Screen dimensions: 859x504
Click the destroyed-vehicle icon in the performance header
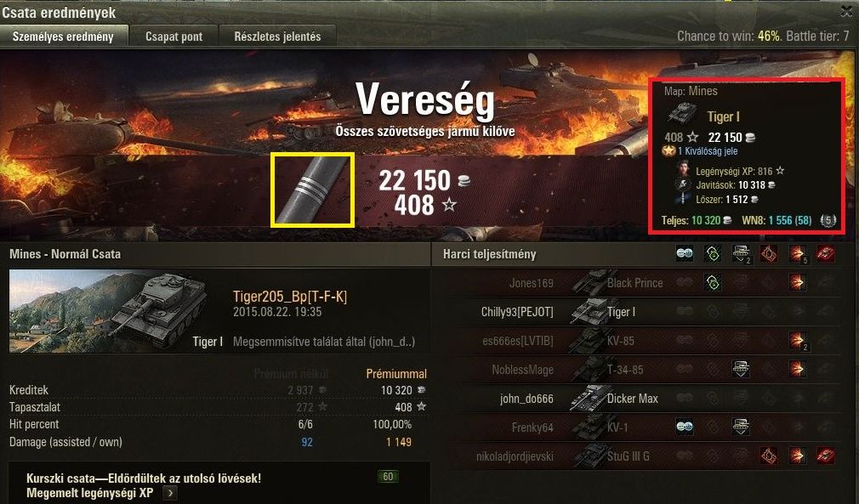pos(826,253)
